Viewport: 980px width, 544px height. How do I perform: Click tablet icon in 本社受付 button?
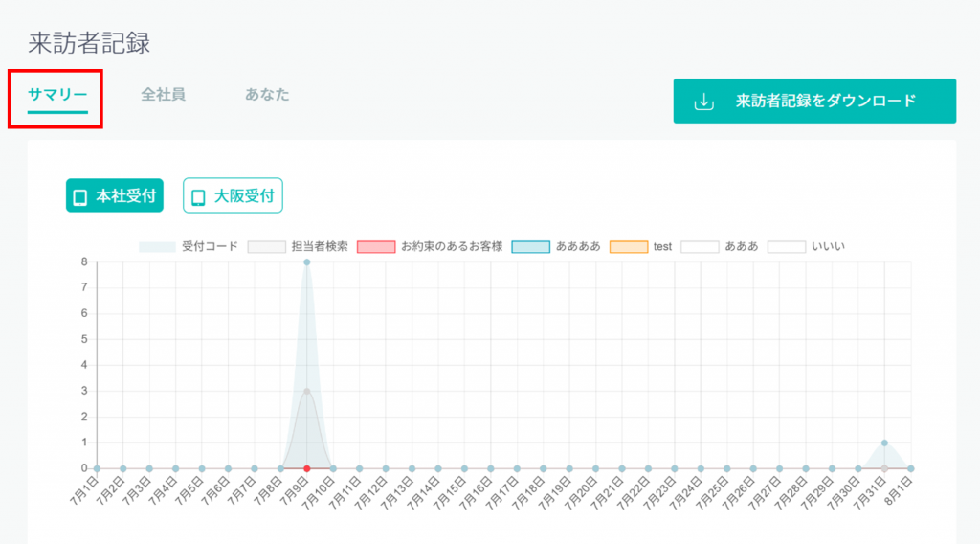tap(80, 197)
